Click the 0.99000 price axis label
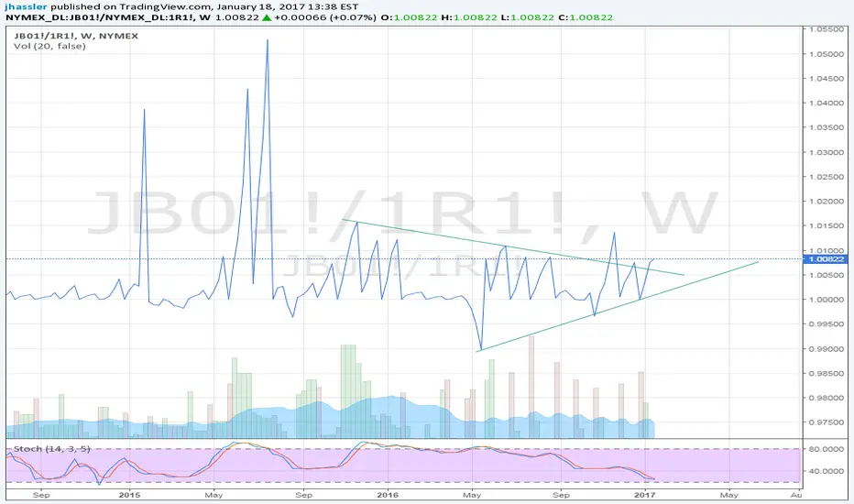This screenshot has height=504, width=854. (x=827, y=349)
